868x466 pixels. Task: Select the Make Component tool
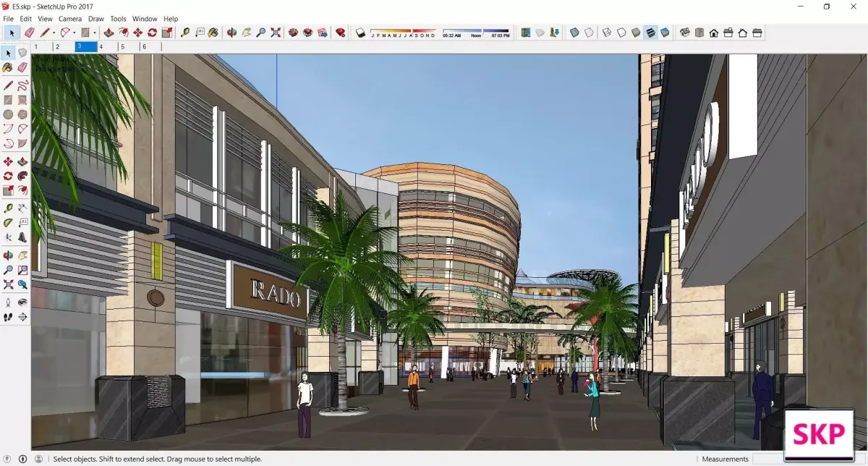pos(22,53)
